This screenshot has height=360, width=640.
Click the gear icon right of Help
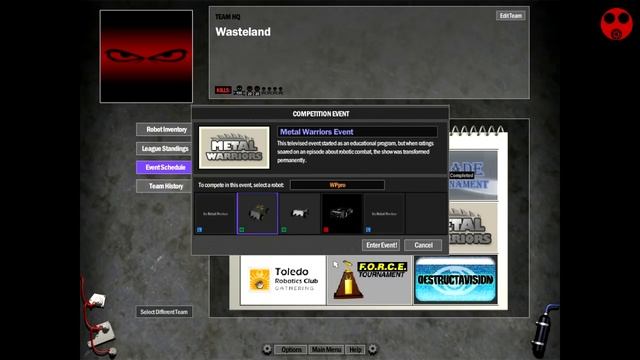373,349
